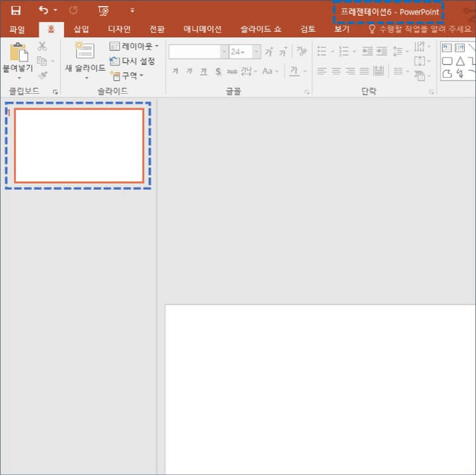Go to the 전환 tab
Image resolution: width=476 pixels, height=475 pixels.
(157, 29)
